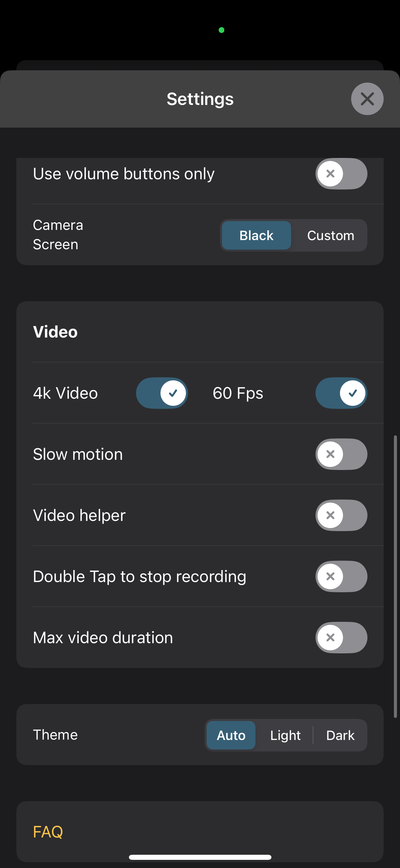
Task: Turn off 4k Video toggle
Action: [x=162, y=393]
